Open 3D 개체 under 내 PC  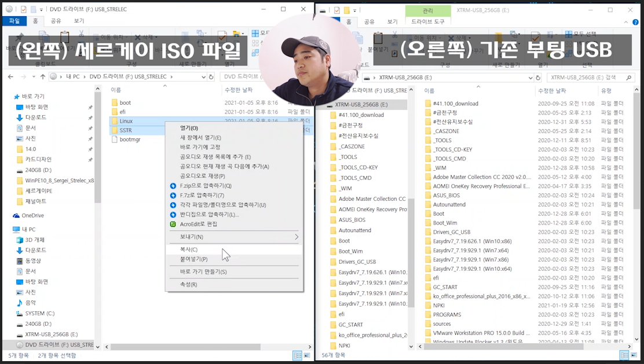click(x=35, y=240)
